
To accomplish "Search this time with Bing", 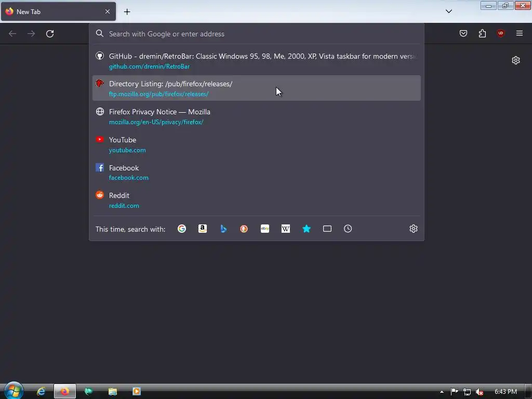I will 223,229.
